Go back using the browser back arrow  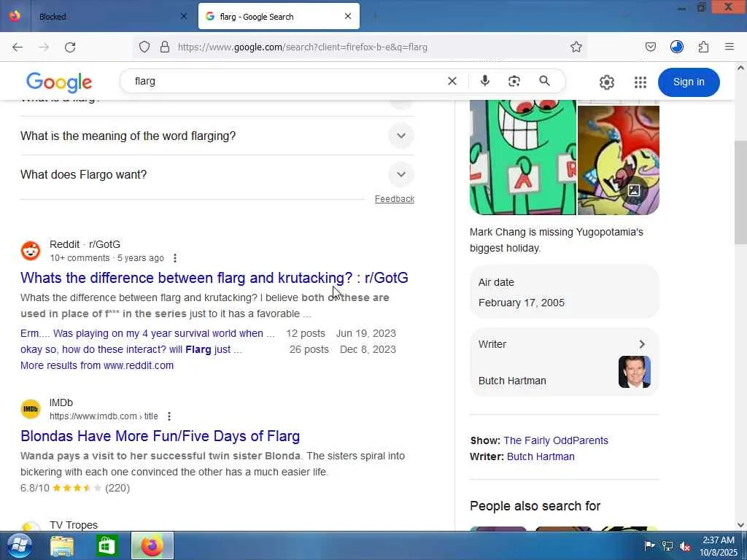coord(18,47)
